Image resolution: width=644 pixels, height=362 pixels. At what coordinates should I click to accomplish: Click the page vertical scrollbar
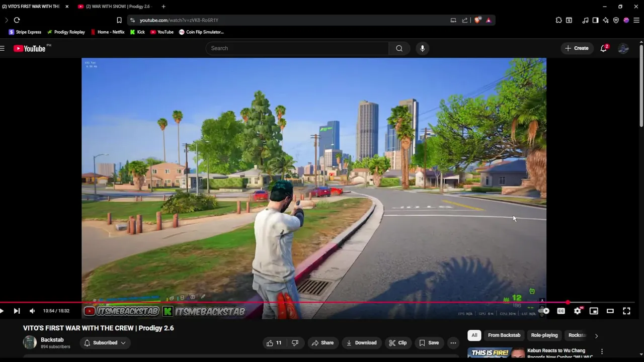(x=641, y=85)
